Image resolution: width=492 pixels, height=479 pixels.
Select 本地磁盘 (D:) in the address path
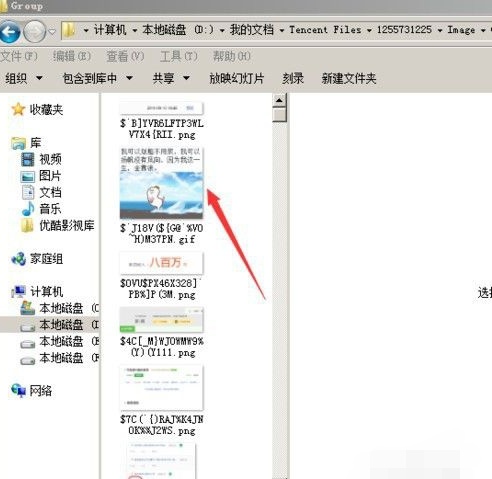[x=178, y=30]
